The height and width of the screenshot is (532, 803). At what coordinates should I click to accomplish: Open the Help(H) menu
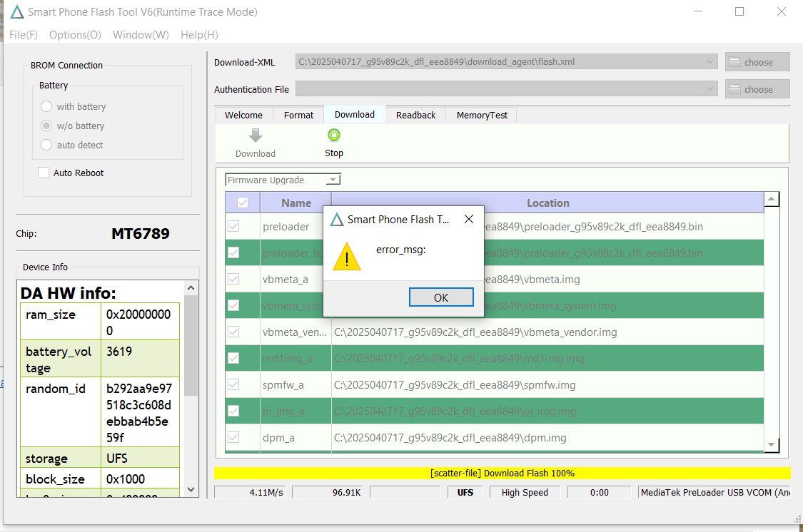199,35
